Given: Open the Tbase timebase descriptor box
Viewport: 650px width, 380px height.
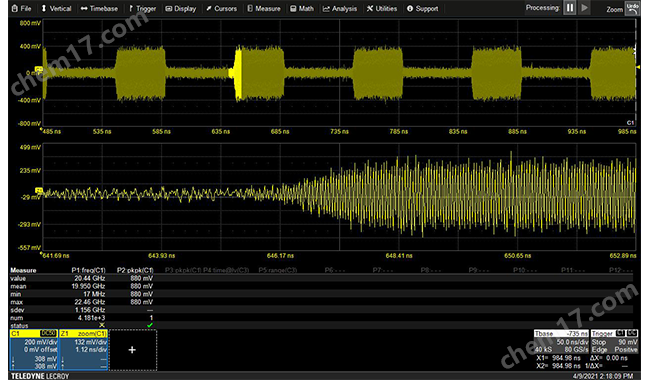Looking at the screenshot, I should click(x=561, y=341).
